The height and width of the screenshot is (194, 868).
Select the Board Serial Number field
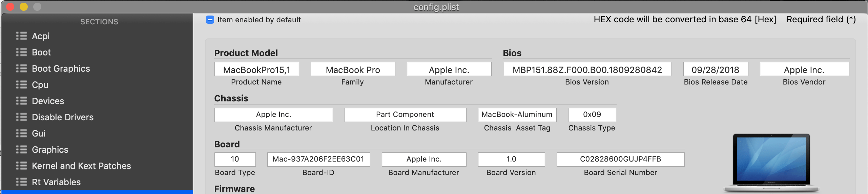(x=620, y=159)
